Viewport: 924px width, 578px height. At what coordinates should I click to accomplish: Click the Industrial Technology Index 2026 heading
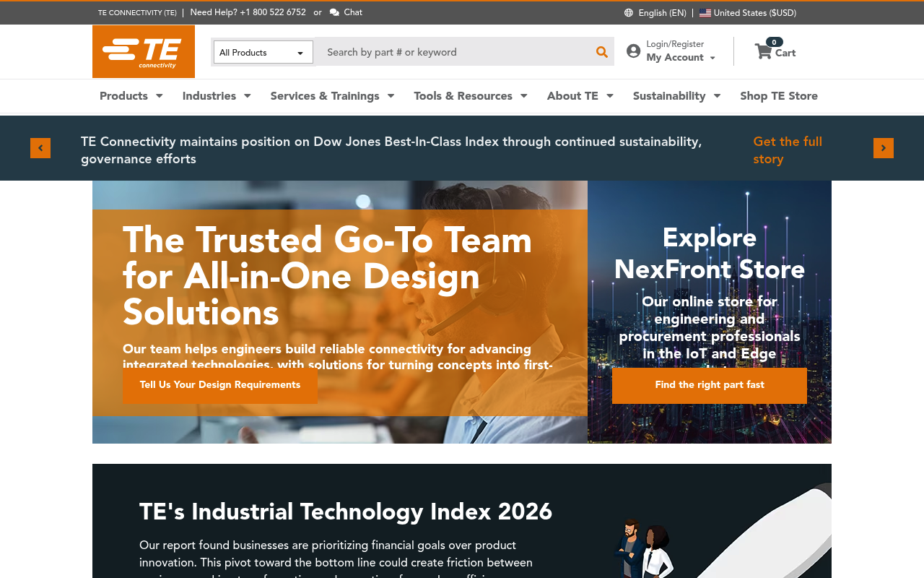click(x=346, y=512)
